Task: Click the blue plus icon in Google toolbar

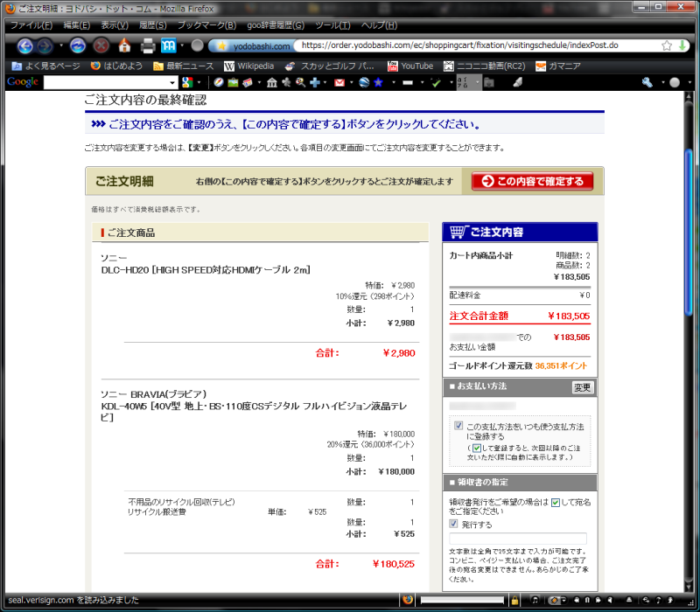Action: (x=315, y=82)
